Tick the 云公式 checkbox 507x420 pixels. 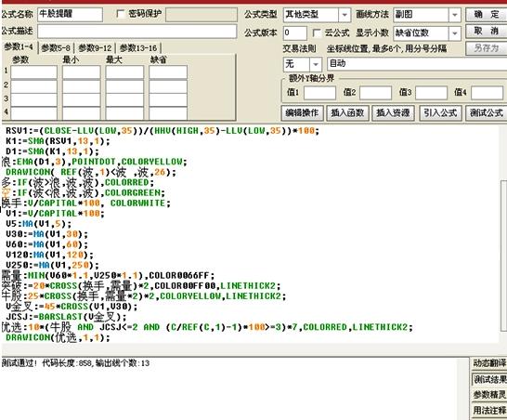tap(318, 33)
